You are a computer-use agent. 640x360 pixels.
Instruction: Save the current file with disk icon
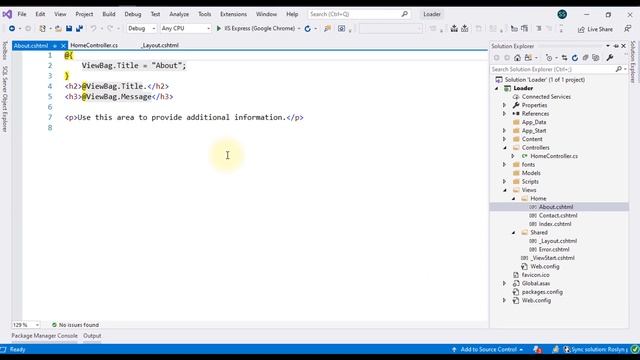(69, 29)
